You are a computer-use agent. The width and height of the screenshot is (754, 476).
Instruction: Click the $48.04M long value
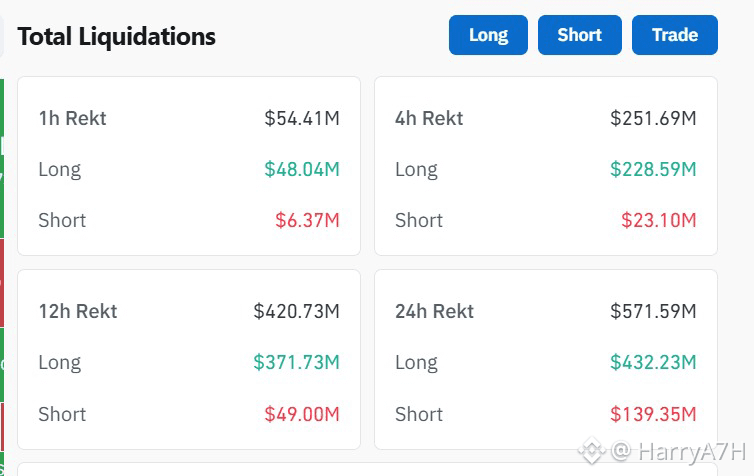[302, 169]
